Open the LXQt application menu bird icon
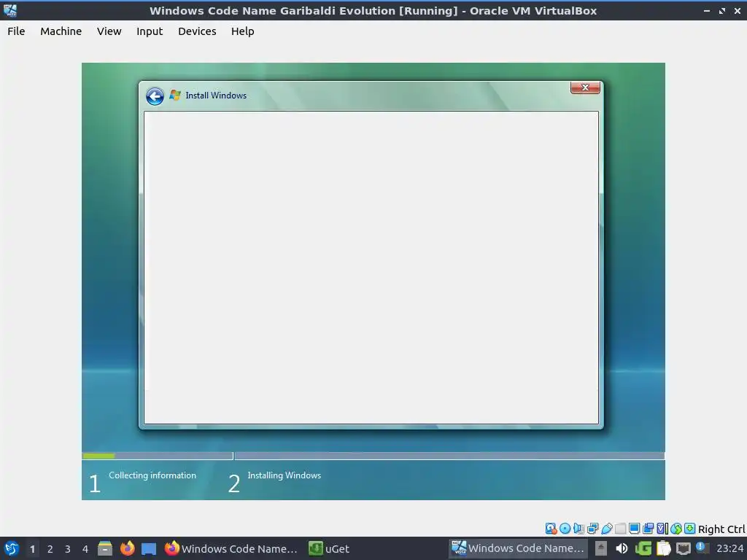747x560 pixels. (11, 548)
